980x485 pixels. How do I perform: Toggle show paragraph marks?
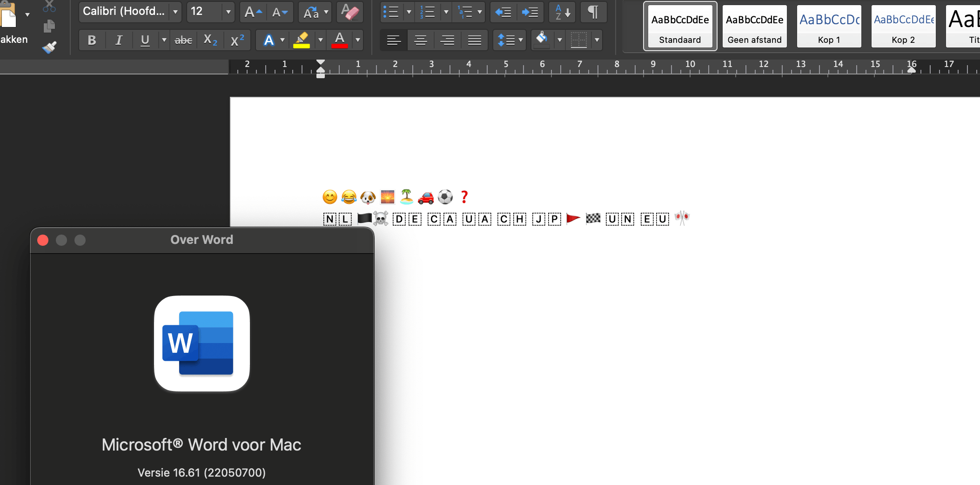pyautogui.click(x=593, y=12)
